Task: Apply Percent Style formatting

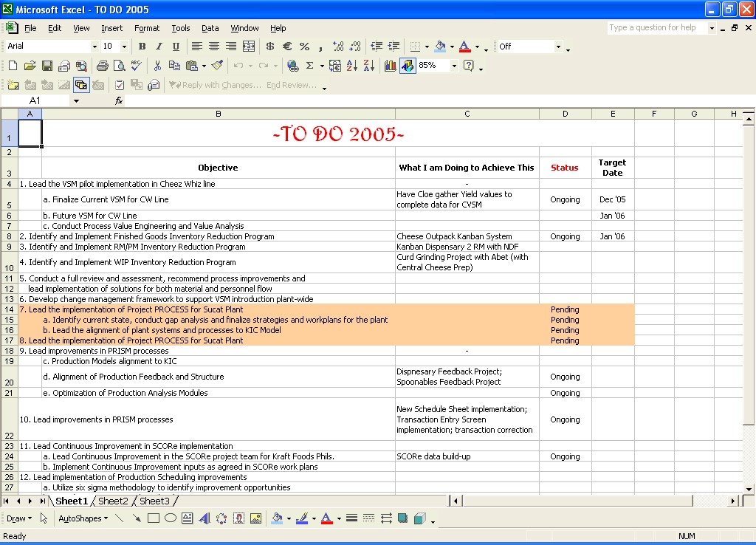Action: coord(304,47)
